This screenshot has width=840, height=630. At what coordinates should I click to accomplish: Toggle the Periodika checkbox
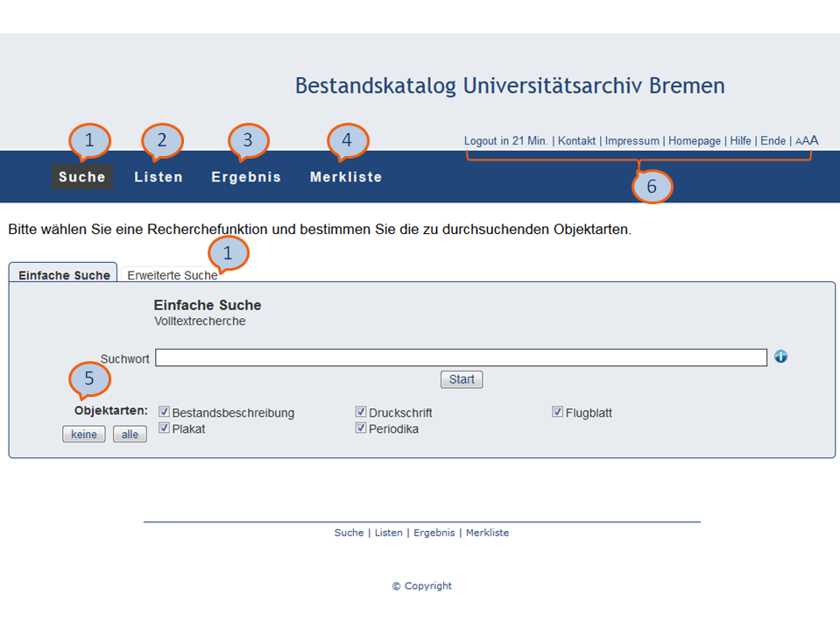[361, 428]
